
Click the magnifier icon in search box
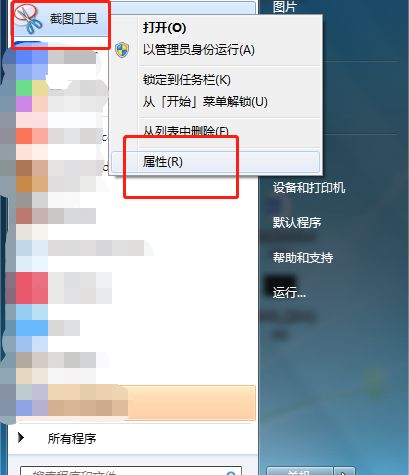click(231, 473)
